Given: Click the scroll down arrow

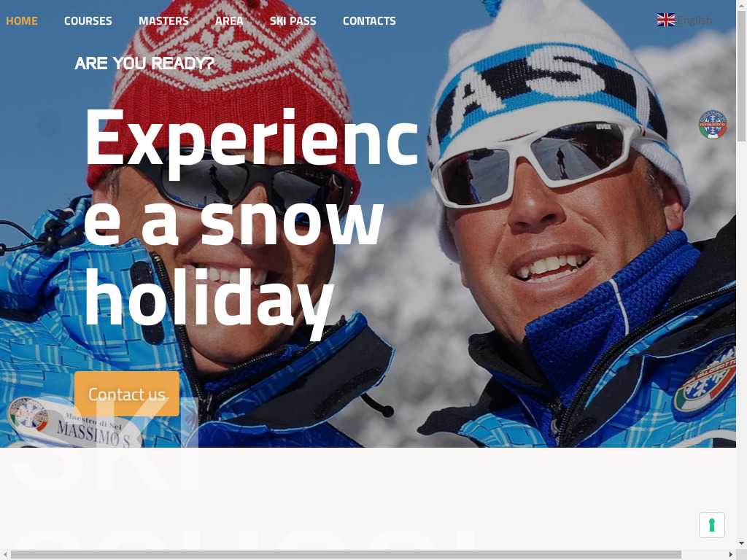Looking at the screenshot, I should coord(741,543).
